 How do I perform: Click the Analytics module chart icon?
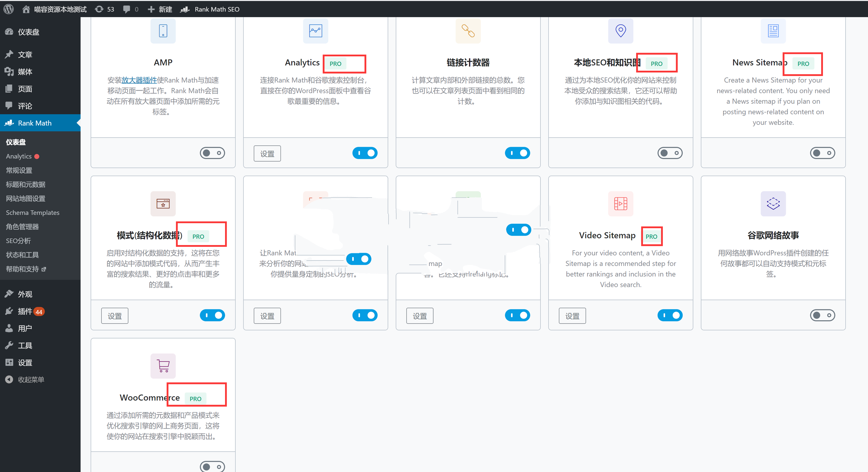(x=315, y=31)
